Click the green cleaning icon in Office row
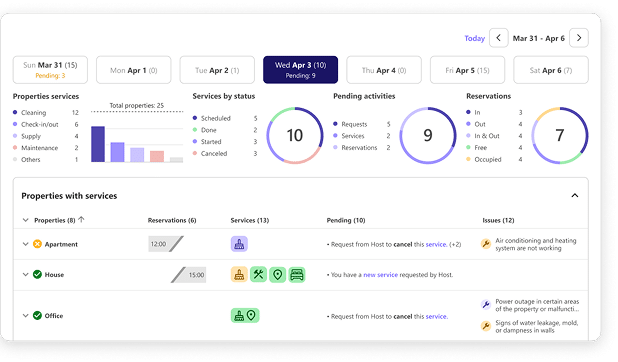This screenshot has height=362, width=618. tap(239, 315)
